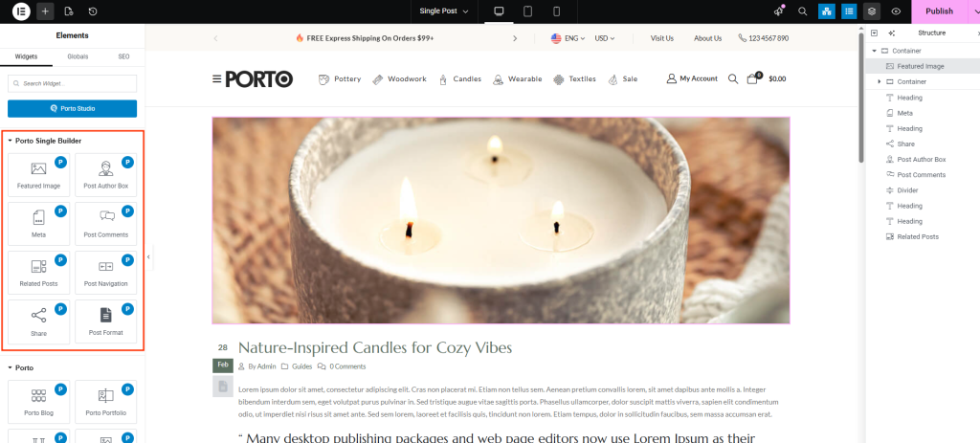Switch to tablet responsive view
The image size is (980, 443).
coord(527,11)
